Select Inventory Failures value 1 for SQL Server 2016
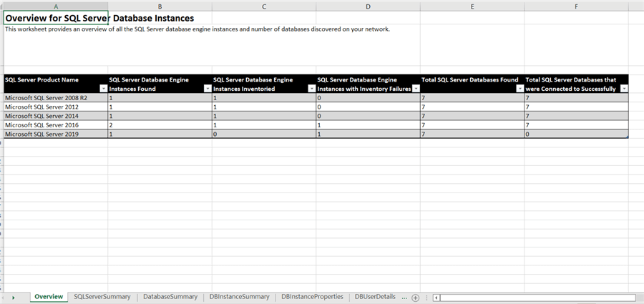 click(368, 125)
